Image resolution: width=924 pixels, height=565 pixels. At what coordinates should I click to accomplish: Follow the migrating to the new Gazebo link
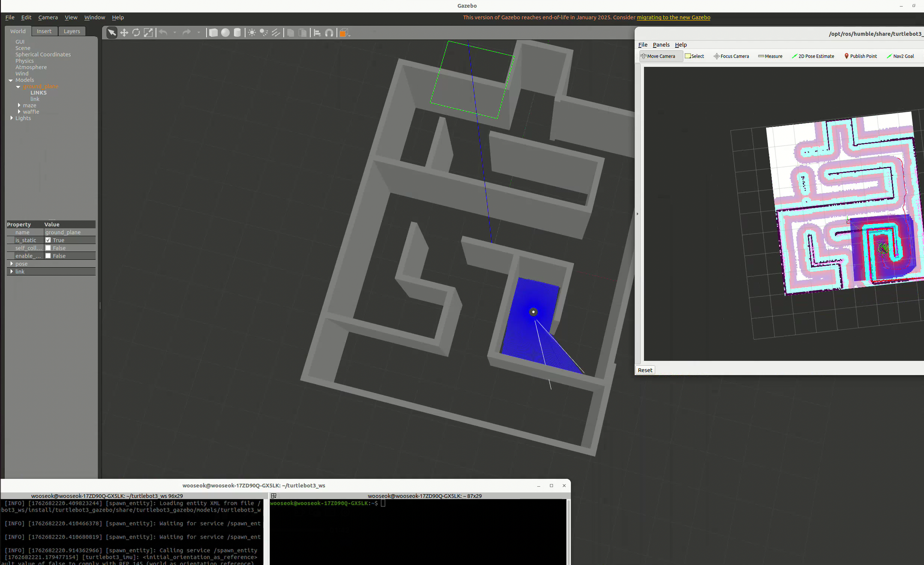pyautogui.click(x=673, y=17)
